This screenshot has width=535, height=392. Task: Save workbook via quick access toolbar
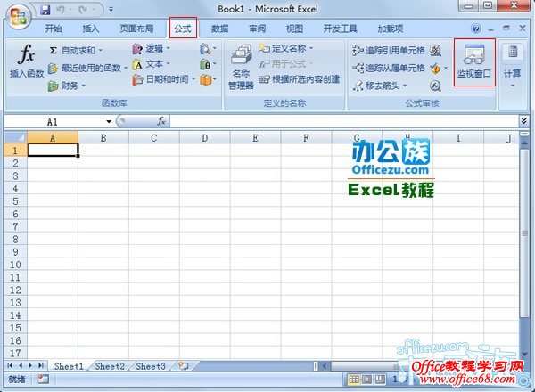[45, 10]
